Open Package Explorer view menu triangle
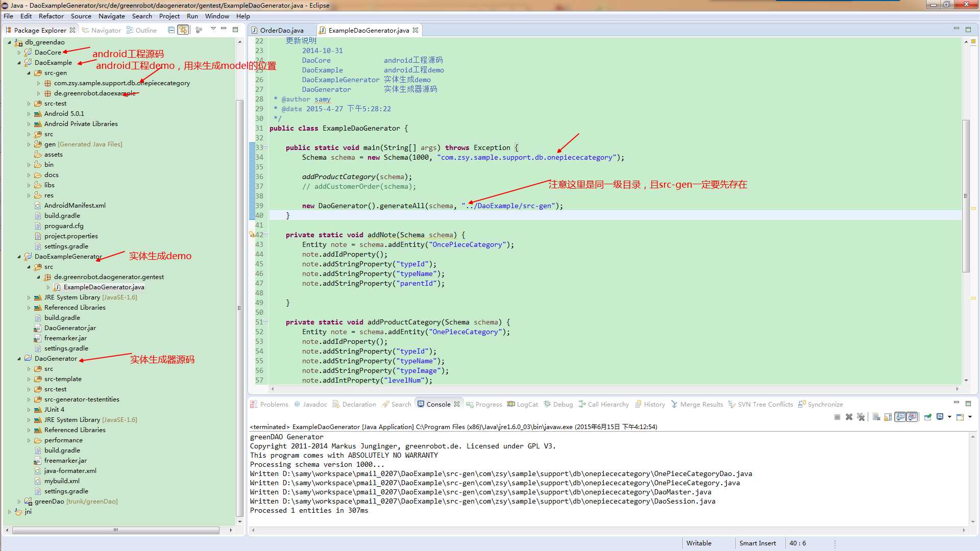Viewport: 980px width, 551px height. click(213, 29)
